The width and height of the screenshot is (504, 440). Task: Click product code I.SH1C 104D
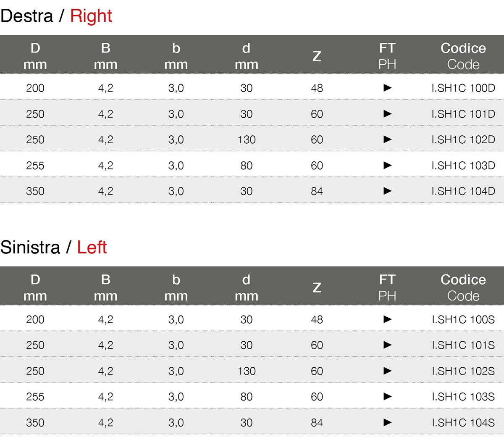point(463,191)
